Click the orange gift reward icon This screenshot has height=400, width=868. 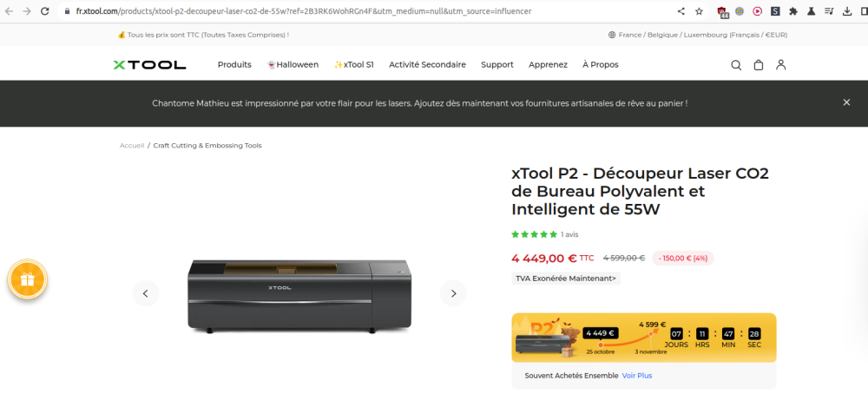27,279
